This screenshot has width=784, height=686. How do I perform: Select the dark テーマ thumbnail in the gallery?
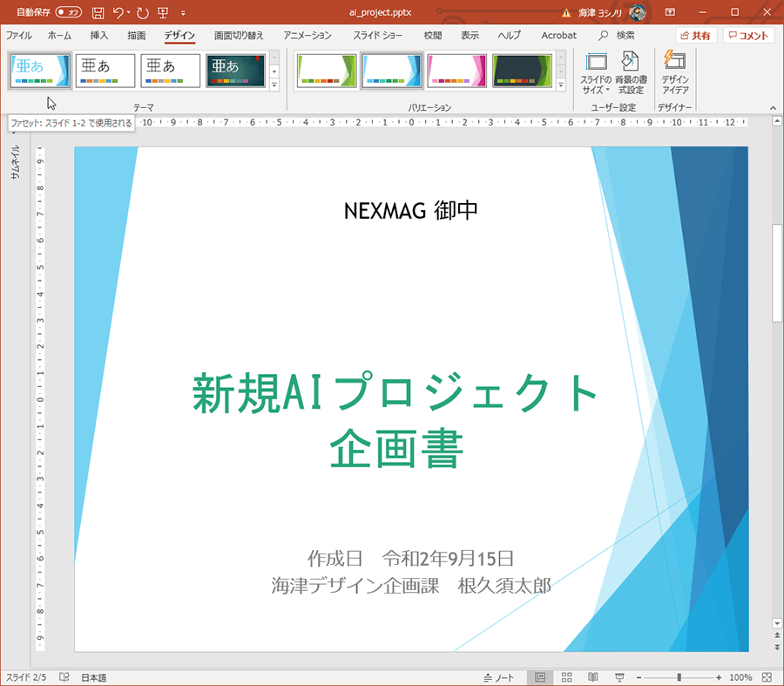pyautogui.click(x=235, y=70)
